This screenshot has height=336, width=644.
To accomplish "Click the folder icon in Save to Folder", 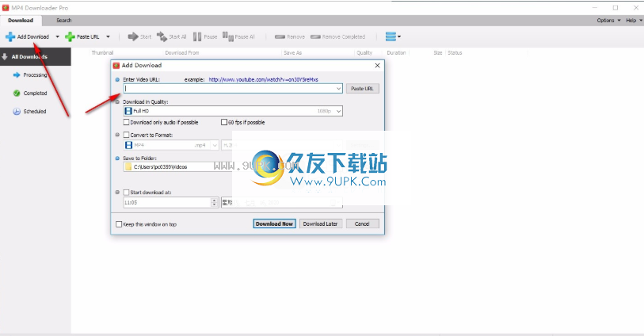I will 128,166.
